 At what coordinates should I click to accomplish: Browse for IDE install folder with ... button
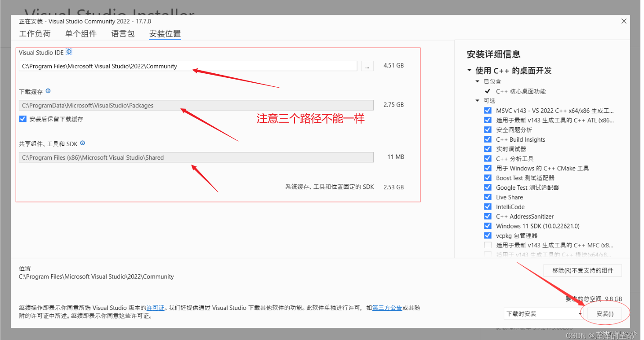click(367, 66)
